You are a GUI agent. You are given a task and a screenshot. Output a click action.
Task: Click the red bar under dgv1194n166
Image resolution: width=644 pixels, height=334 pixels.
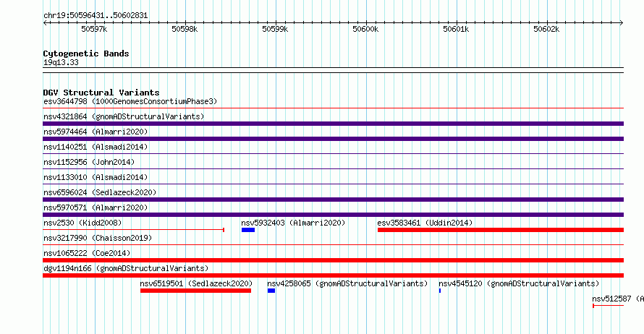(x=333, y=275)
